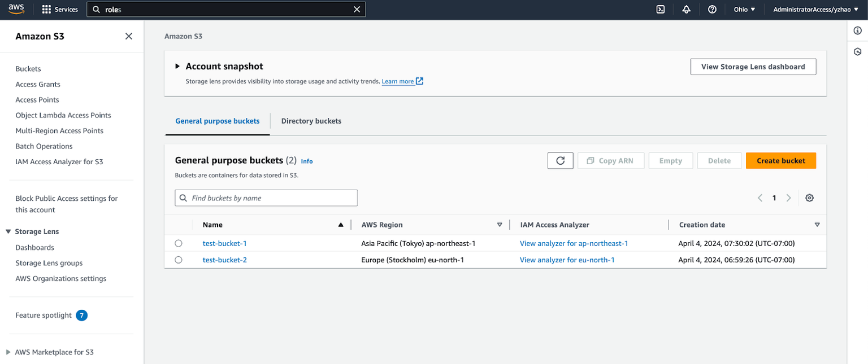Click the Copy ARN button
The height and width of the screenshot is (364, 868).
pyautogui.click(x=610, y=161)
